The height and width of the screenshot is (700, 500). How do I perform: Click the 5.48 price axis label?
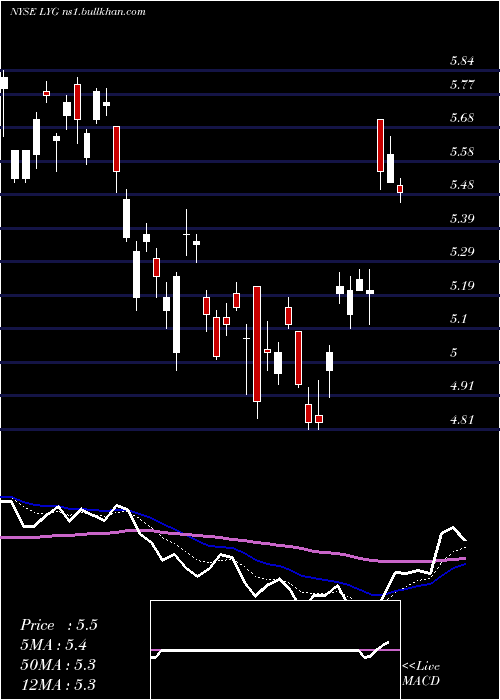pos(462,185)
